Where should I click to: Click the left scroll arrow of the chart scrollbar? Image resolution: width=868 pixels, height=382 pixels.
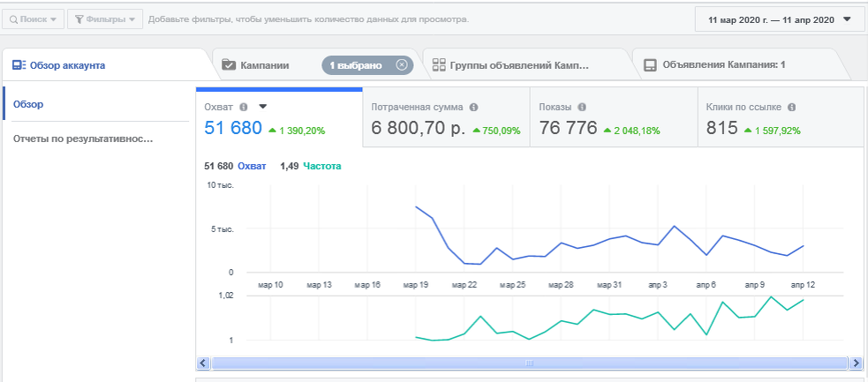tap(202, 363)
